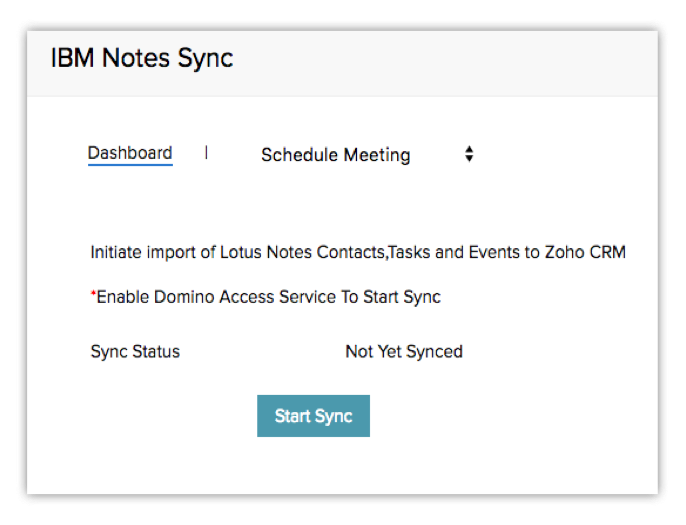The image size is (686, 525).
Task: Click the Not Yet Synced status value
Action: pos(404,351)
